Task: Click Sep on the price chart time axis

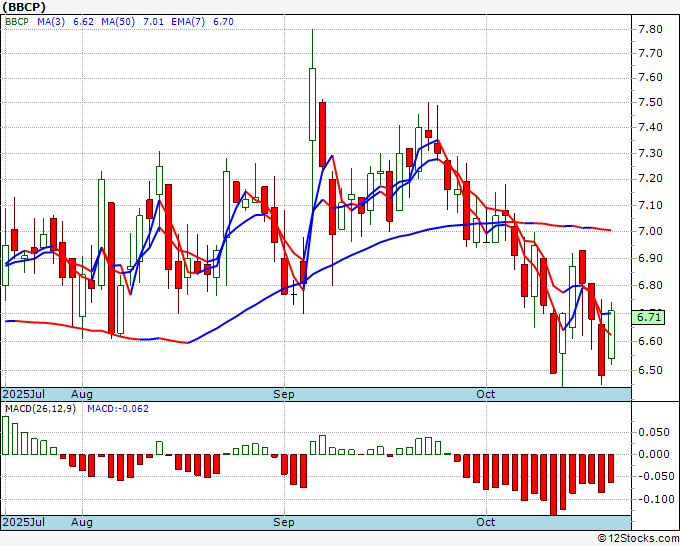Action: 284,394
